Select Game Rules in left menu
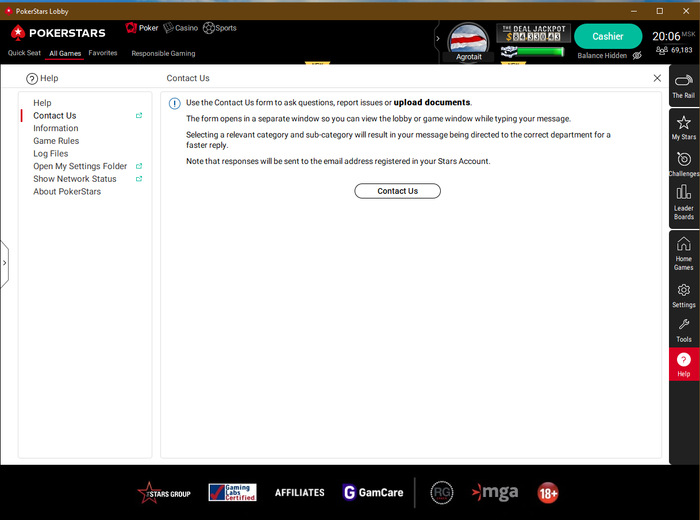Viewport: 700px width, 520px height. tap(56, 141)
